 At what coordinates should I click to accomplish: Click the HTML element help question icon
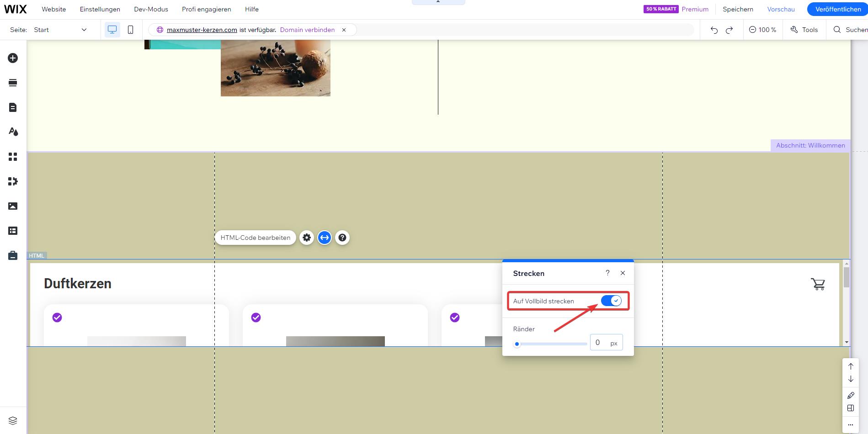pyautogui.click(x=342, y=238)
